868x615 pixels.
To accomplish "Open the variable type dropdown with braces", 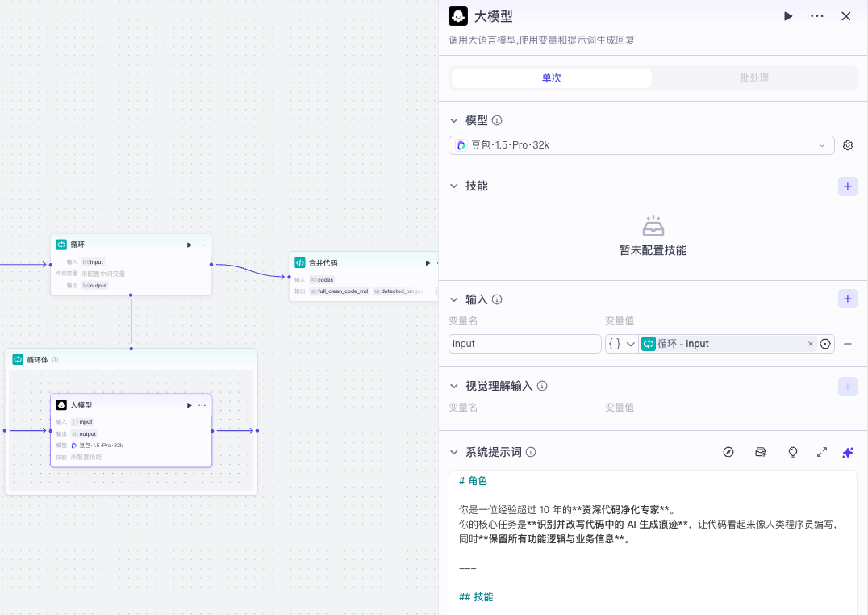I will pyautogui.click(x=621, y=344).
